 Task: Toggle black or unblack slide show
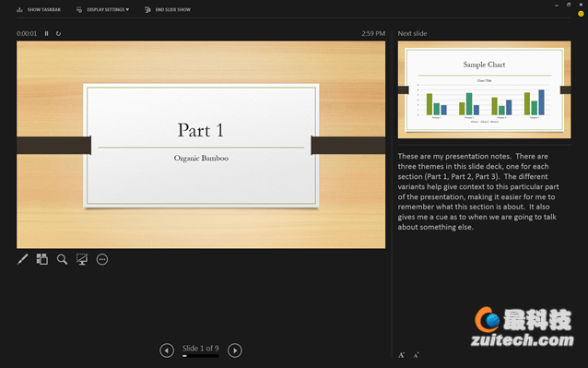pyautogui.click(x=82, y=259)
